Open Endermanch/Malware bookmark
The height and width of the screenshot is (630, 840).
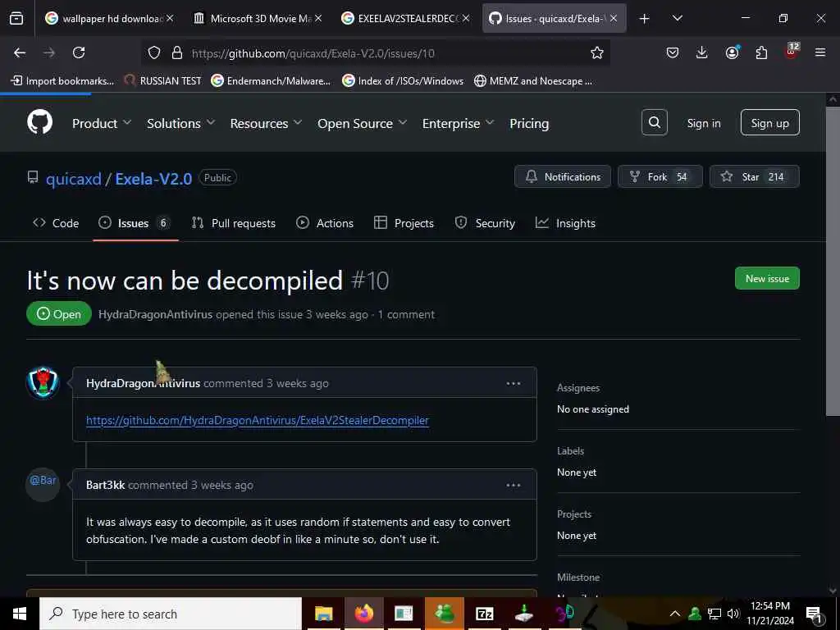click(x=271, y=81)
